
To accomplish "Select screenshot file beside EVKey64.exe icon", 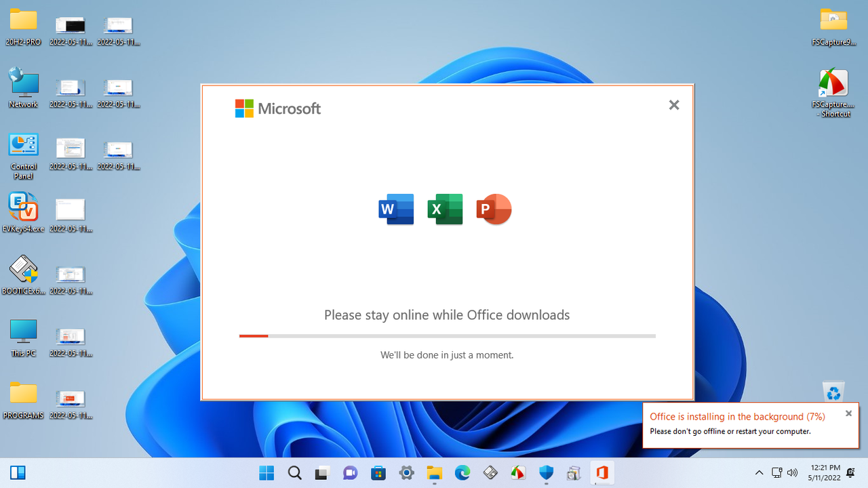I will (71, 214).
